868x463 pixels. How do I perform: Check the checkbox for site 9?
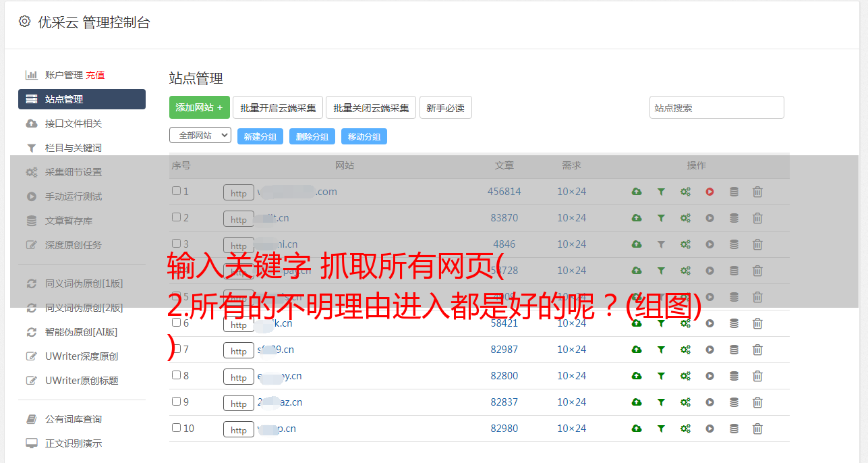pos(176,402)
